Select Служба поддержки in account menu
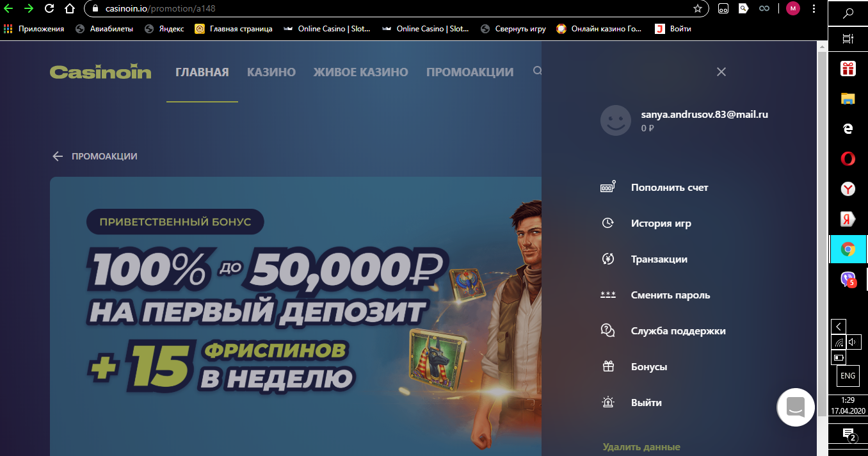Viewport: 868px width, 456px height. pyautogui.click(x=679, y=331)
